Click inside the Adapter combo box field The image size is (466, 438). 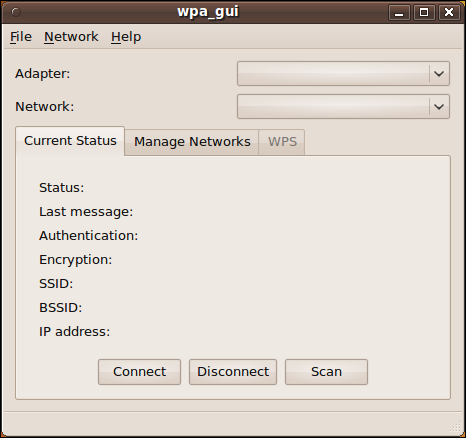(333, 74)
